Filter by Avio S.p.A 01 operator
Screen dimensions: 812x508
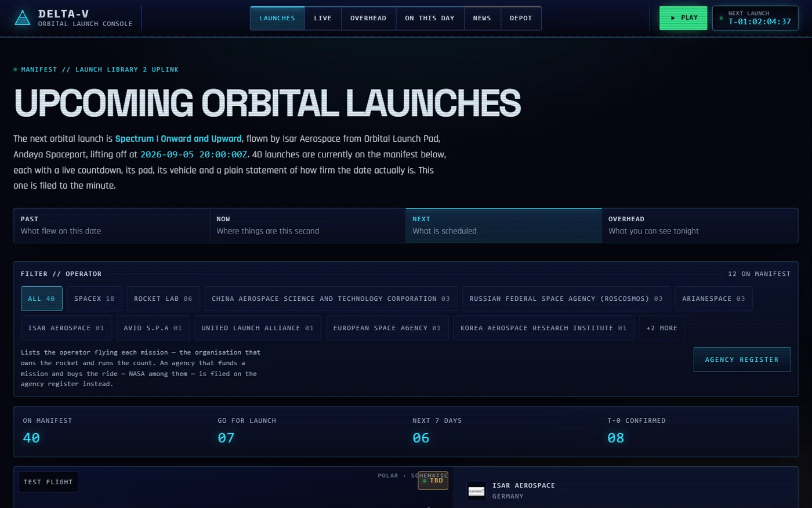153,328
